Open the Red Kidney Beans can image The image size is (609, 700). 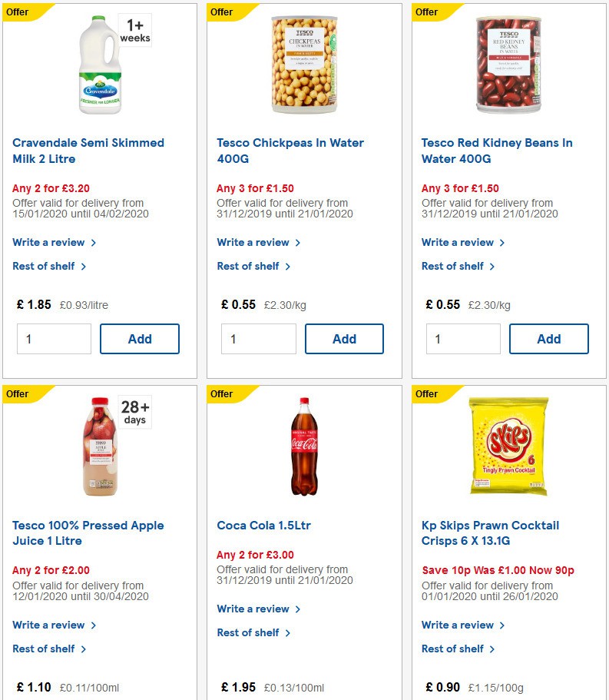point(508,65)
